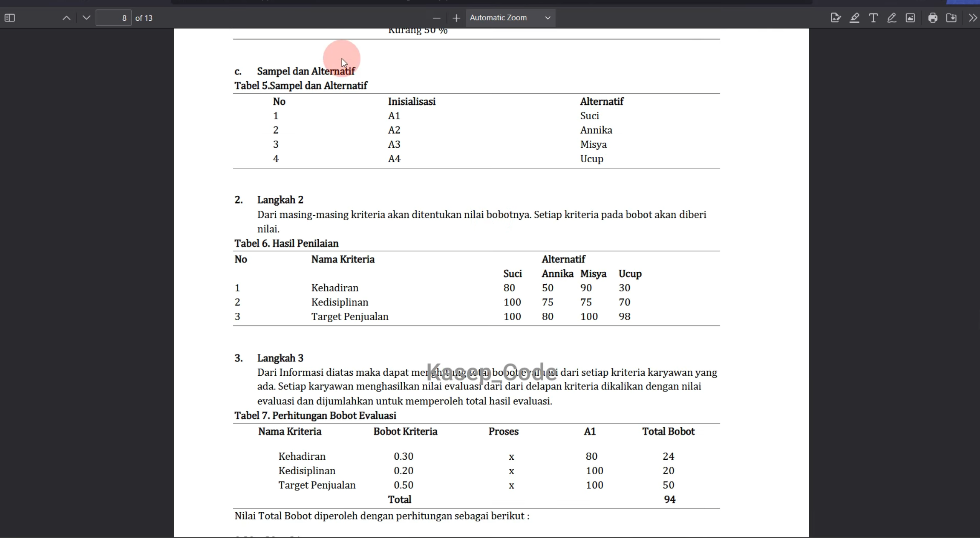Screen dimensions: 980x538
Task: Select the add signature tool
Action: (835, 18)
